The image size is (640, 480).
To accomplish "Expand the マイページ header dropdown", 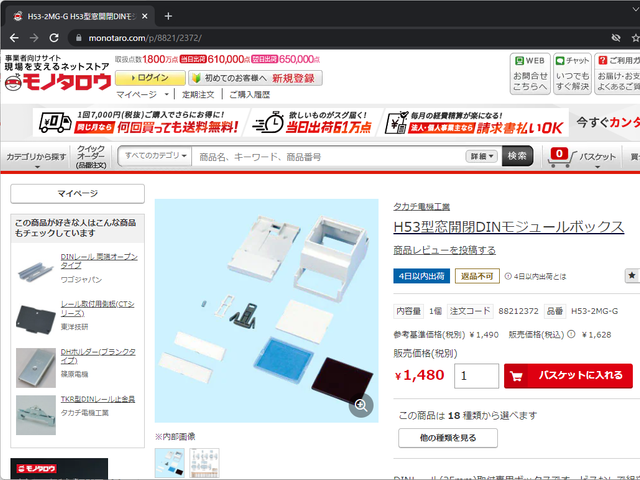I will 142,95.
